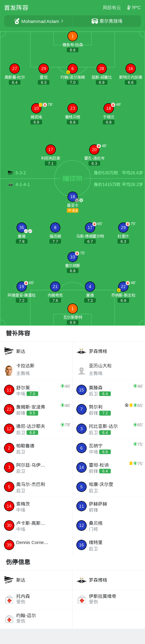Open substitute 努尔利 player entry
Viewport: 145px width, 644px height.
pos(109,409)
